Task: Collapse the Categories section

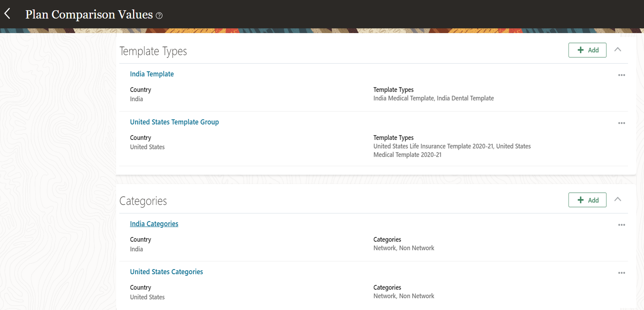Action: (x=618, y=199)
